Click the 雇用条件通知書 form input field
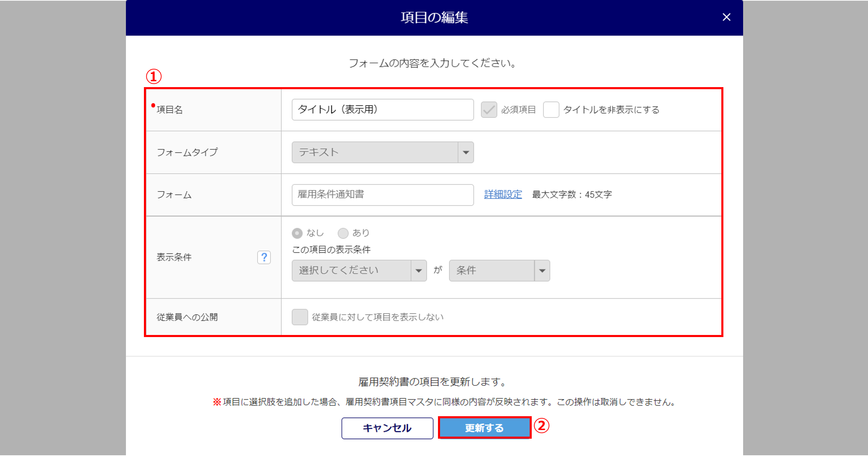This screenshot has height=457, width=868. pos(382,195)
